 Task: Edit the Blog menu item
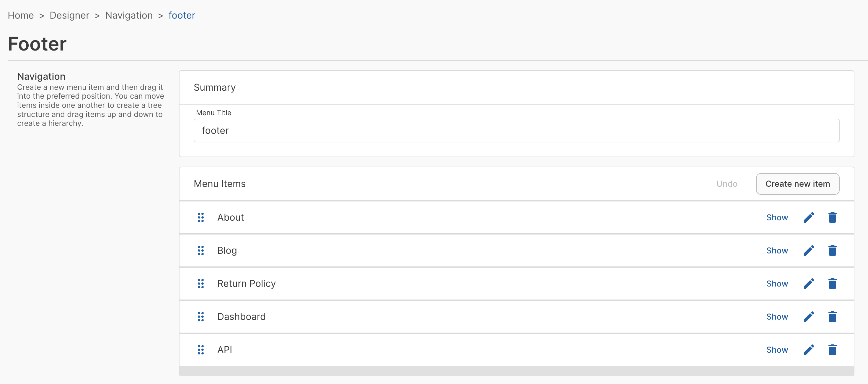[x=808, y=250]
